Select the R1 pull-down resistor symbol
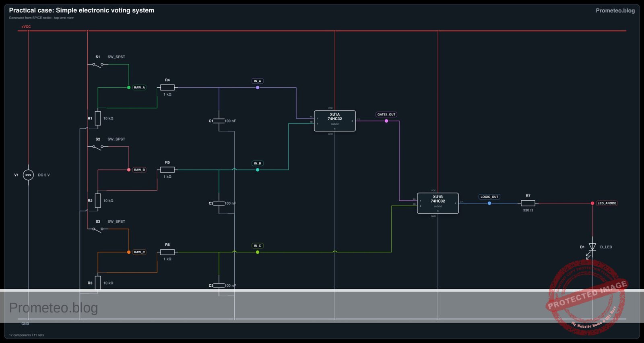Screen dimensions: 644x343 point(98,118)
